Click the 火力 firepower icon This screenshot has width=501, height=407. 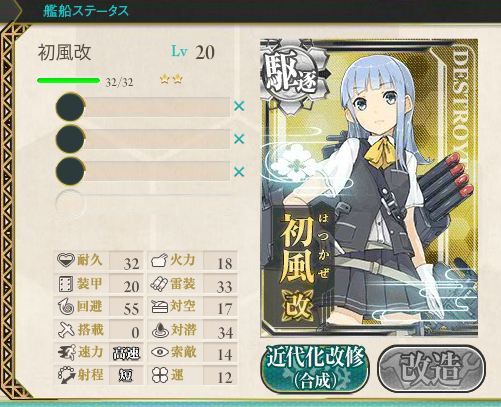click(159, 260)
